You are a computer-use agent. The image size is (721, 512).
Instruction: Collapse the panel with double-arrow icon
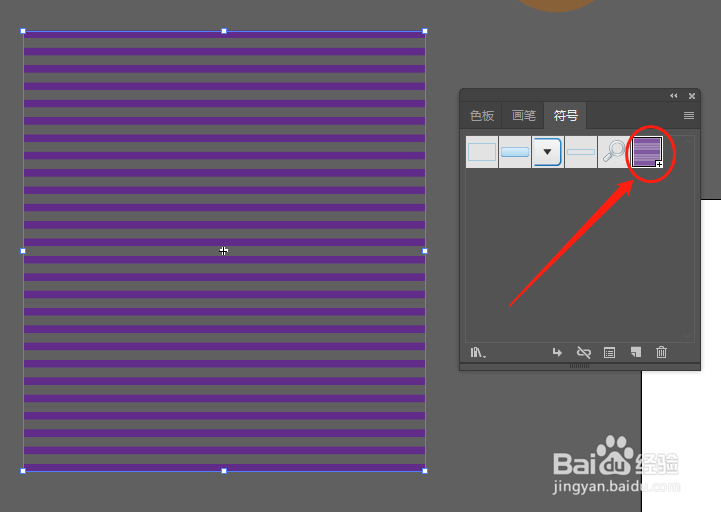(x=674, y=96)
